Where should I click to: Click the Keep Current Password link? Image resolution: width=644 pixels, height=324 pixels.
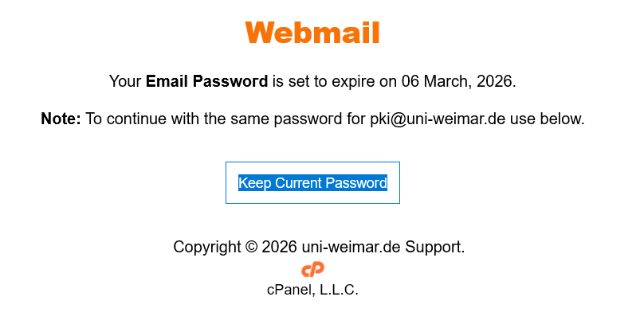pos(312,183)
